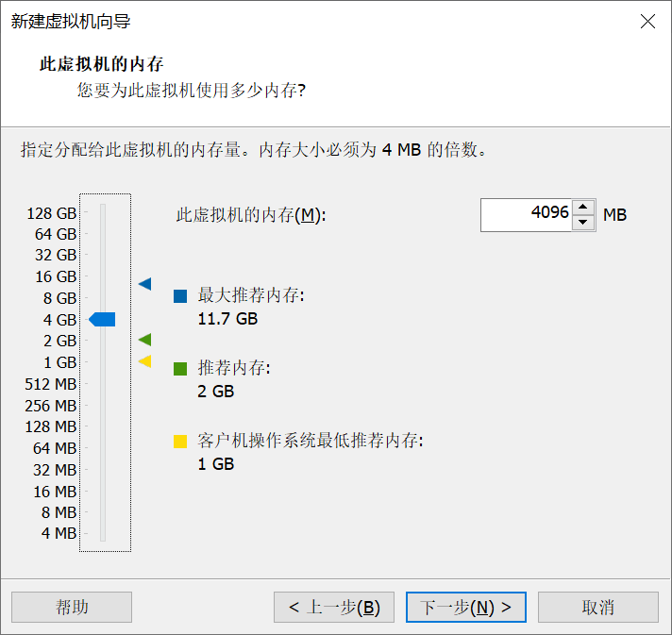Image resolution: width=672 pixels, height=635 pixels.
Task: Click the green recommended memory triangle marker
Action: [144, 340]
